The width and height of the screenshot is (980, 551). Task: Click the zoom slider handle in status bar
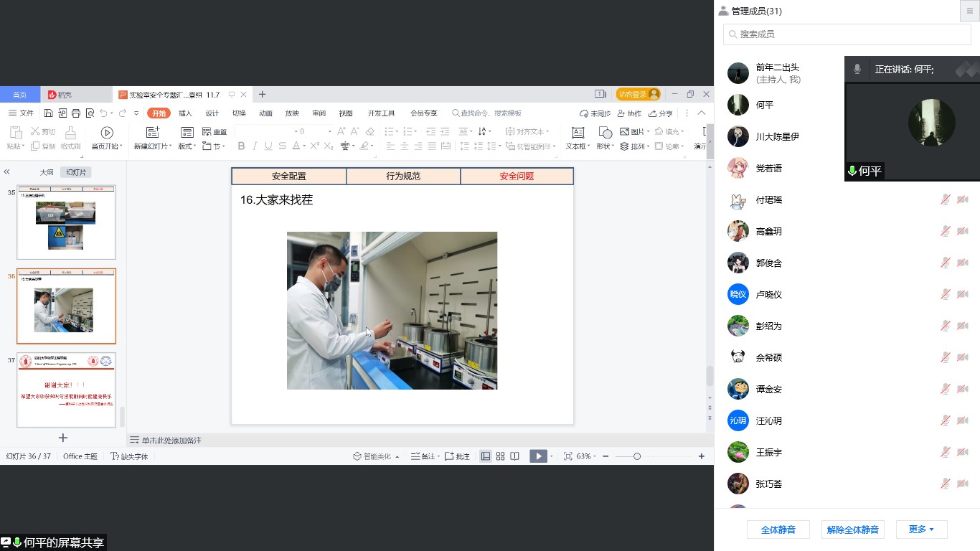pos(636,456)
